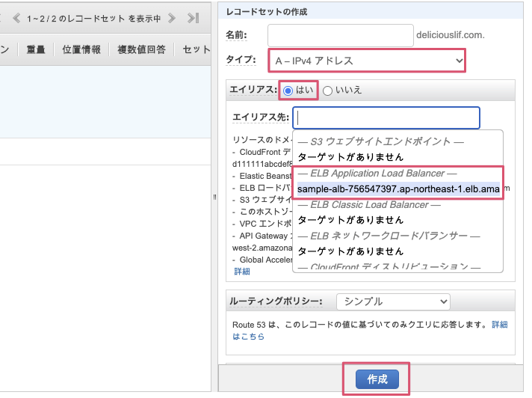Open the タイプ dropdown showing A – IPv4 アドレス
The image size is (532, 398).
[x=366, y=60]
